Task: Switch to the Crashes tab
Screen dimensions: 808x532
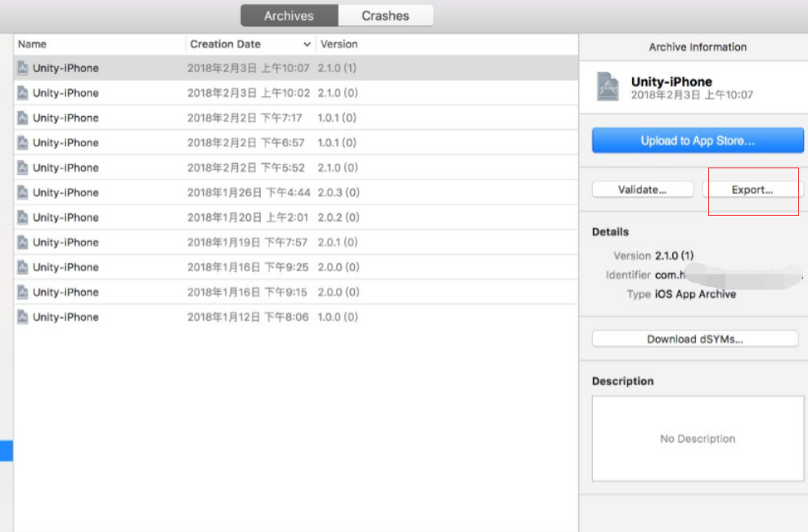Action: (x=385, y=16)
